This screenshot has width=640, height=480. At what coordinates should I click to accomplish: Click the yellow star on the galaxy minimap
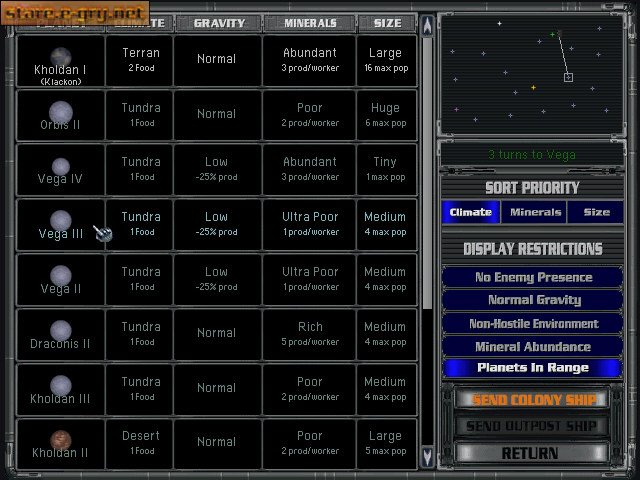(533, 87)
